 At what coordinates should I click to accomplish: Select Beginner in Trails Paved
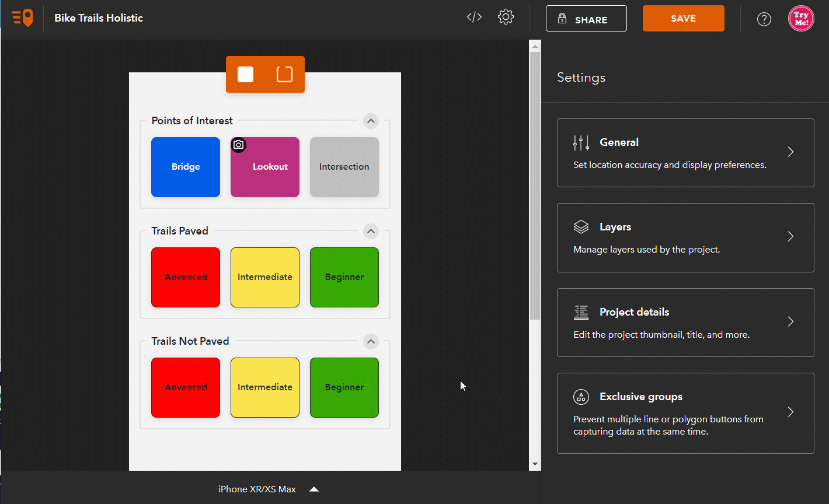(344, 277)
